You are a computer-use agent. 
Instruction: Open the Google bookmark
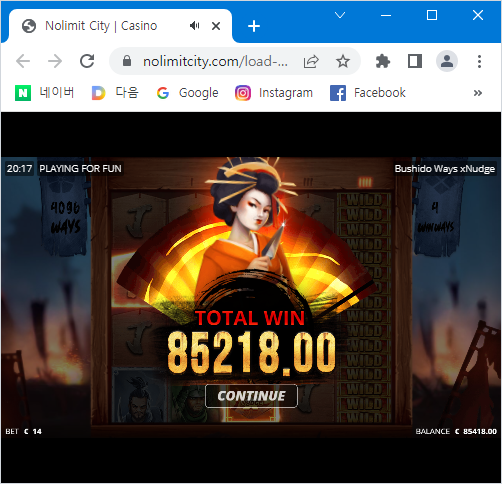pos(188,93)
